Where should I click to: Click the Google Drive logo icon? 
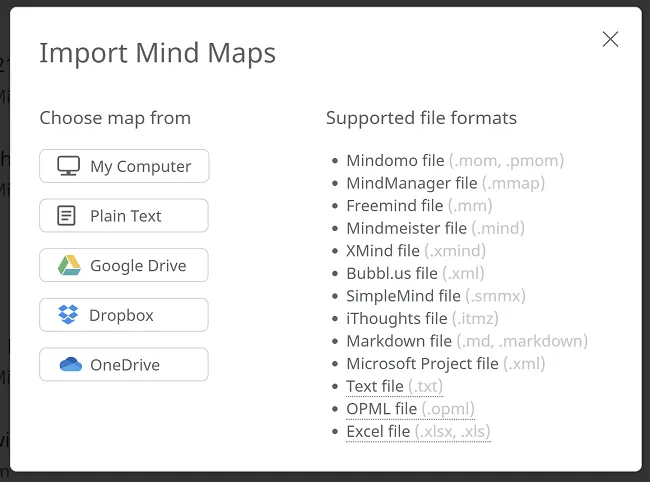(x=68, y=266)
